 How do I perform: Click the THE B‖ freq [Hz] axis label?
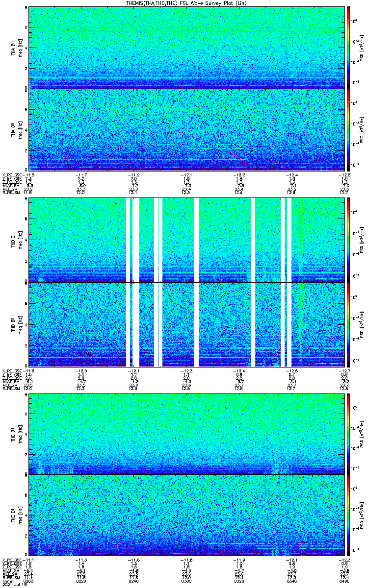click(21, 515)
